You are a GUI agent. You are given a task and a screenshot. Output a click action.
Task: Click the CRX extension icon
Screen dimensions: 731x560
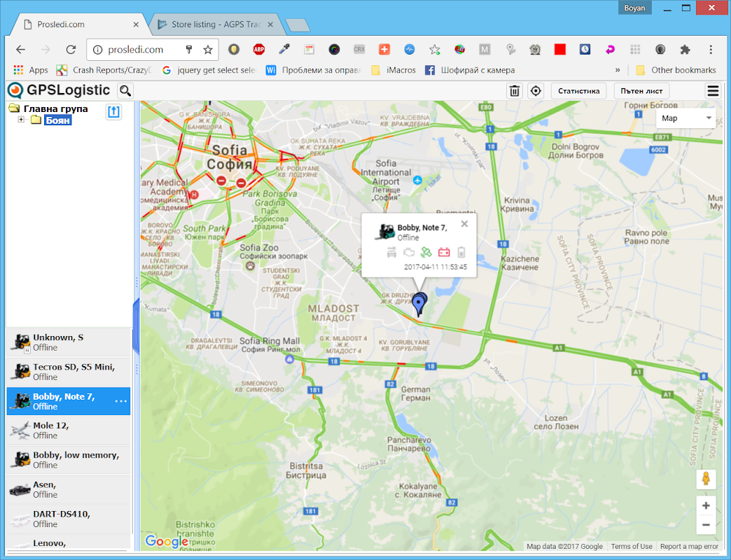point(359,49)
